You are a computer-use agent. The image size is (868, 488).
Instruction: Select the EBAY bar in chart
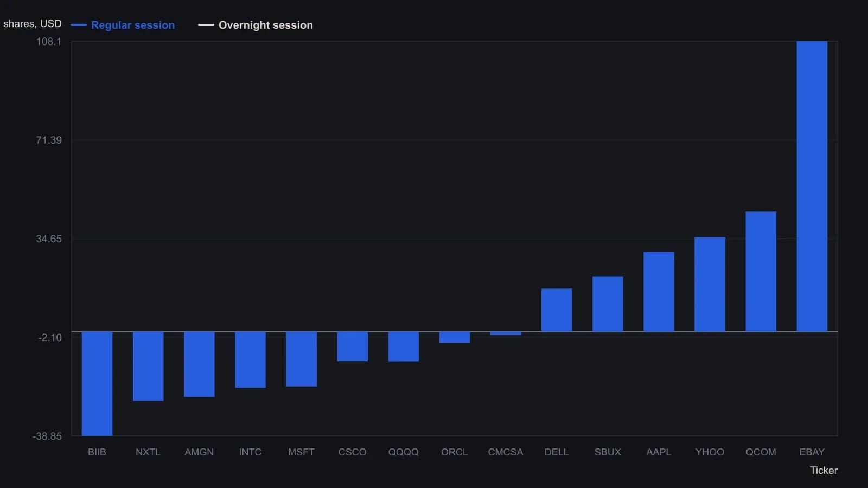(x=812, y=186)
